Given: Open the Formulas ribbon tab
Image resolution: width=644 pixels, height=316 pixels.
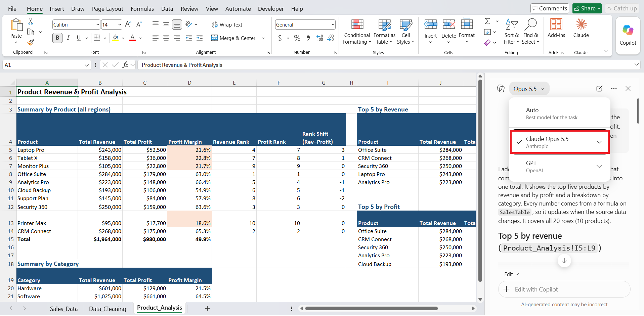Looking at the screenshot, I should tap(142, 9).
